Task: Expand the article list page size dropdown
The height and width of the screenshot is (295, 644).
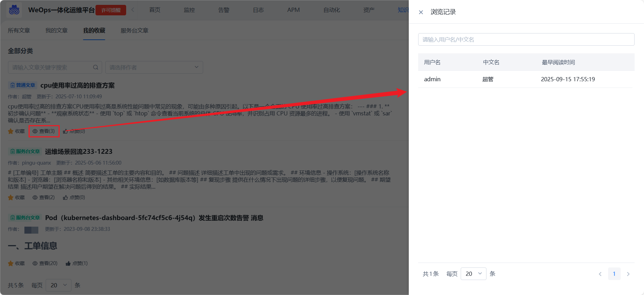Action: [x=58, y=285]
